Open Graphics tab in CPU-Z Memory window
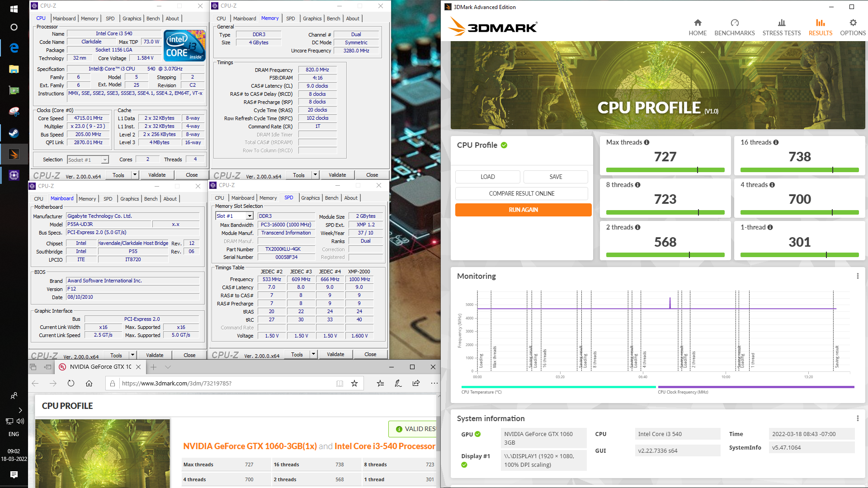Screen dimensions: 868x488 (x=312, y=19)
